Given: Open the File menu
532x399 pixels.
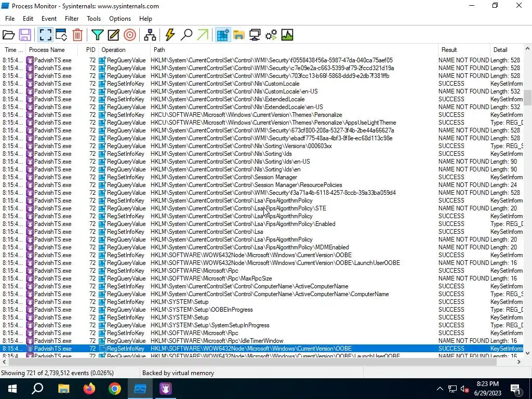Looking at the screenshot, I should click(x=10, y=19).
